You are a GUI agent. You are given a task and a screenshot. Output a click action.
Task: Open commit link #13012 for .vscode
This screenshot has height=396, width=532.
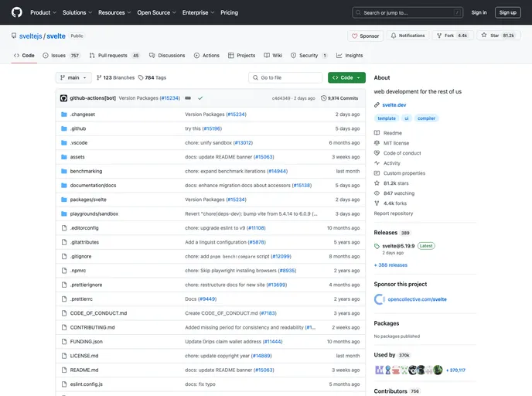pyautogui.click(x=244, y=143)
